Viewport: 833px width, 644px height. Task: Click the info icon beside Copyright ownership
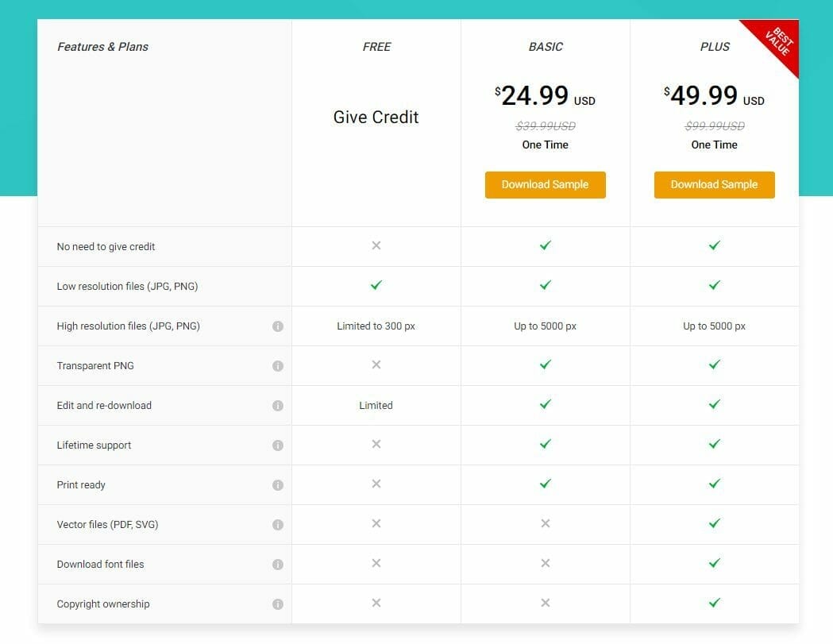coord(279,604)
